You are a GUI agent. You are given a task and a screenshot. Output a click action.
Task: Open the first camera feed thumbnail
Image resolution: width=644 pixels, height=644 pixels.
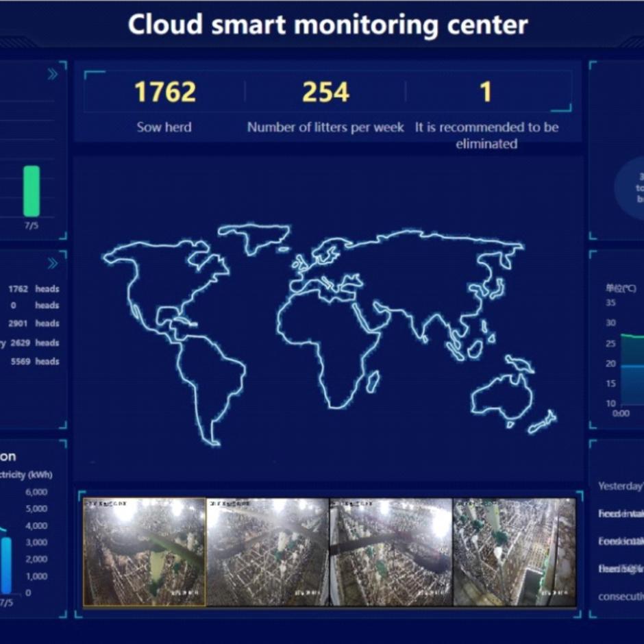point(144,552)
